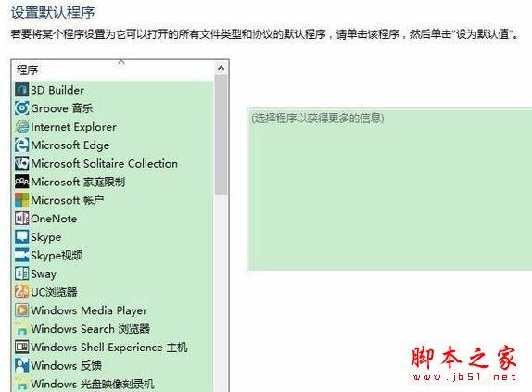Click the program information description box

coord(389,190)
